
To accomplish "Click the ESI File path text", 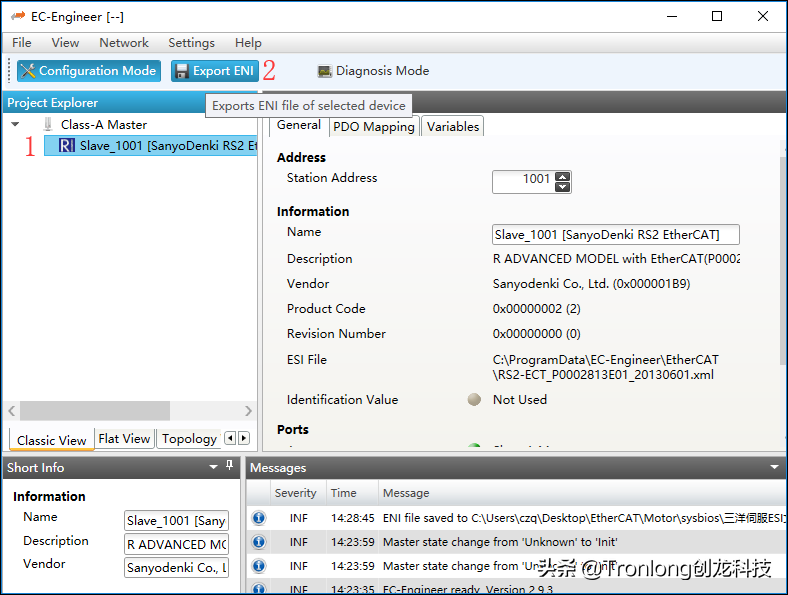I will [606, 367].
